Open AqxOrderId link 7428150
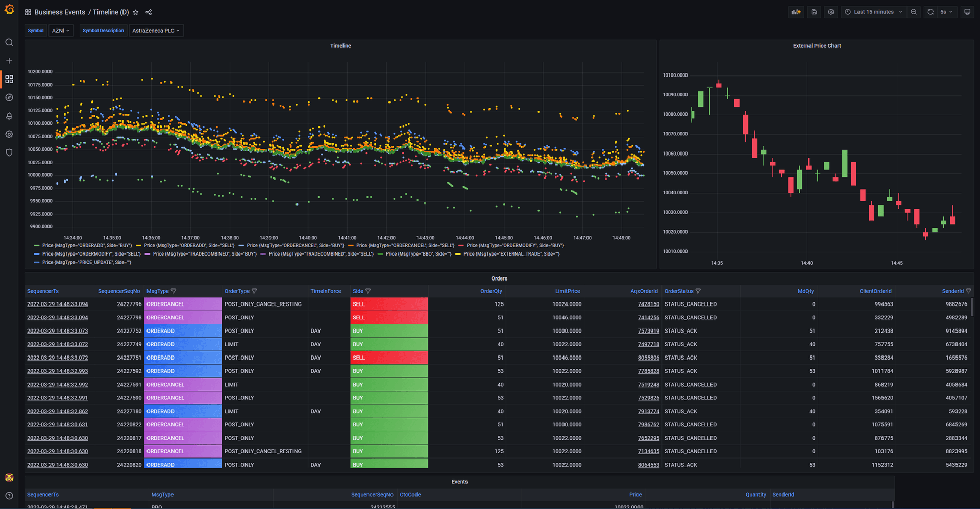Image resolution: width=980 pixels, height=509 pixels. 648,304
